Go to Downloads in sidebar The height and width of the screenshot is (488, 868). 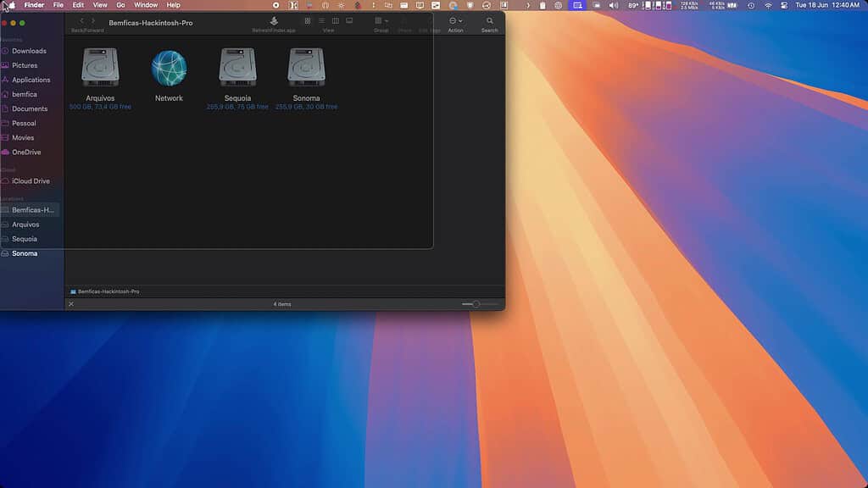[29, 51]
